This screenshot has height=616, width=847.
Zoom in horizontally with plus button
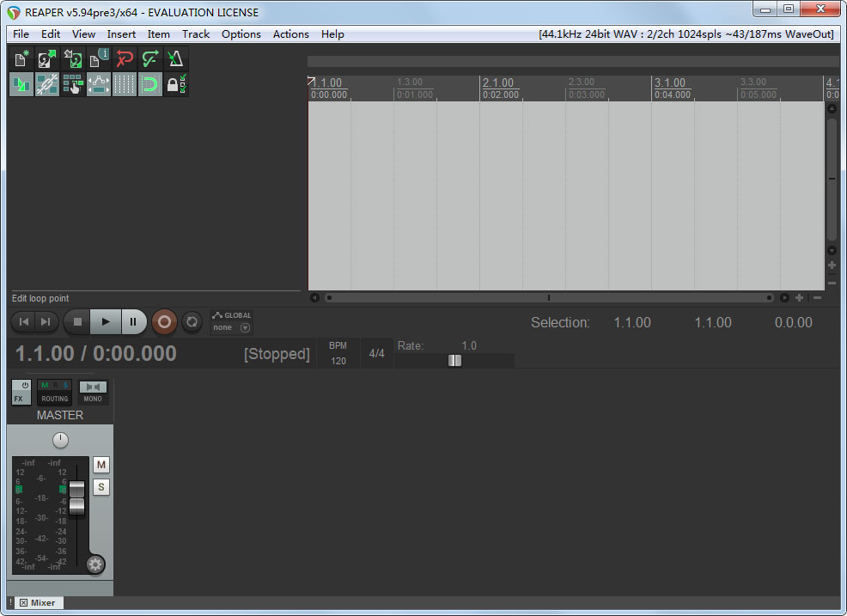(x=800, y=298)
